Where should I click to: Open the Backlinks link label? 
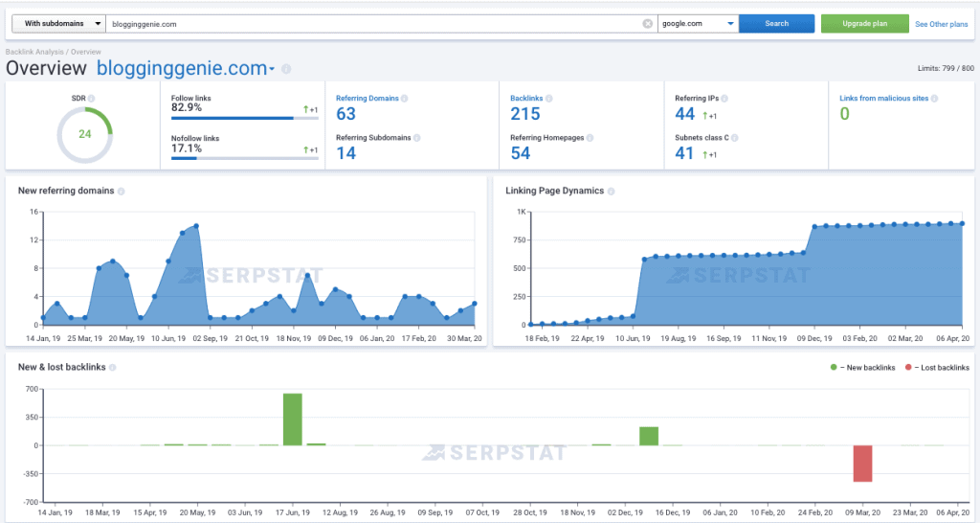pyautogui.click(x=526, y=99)
